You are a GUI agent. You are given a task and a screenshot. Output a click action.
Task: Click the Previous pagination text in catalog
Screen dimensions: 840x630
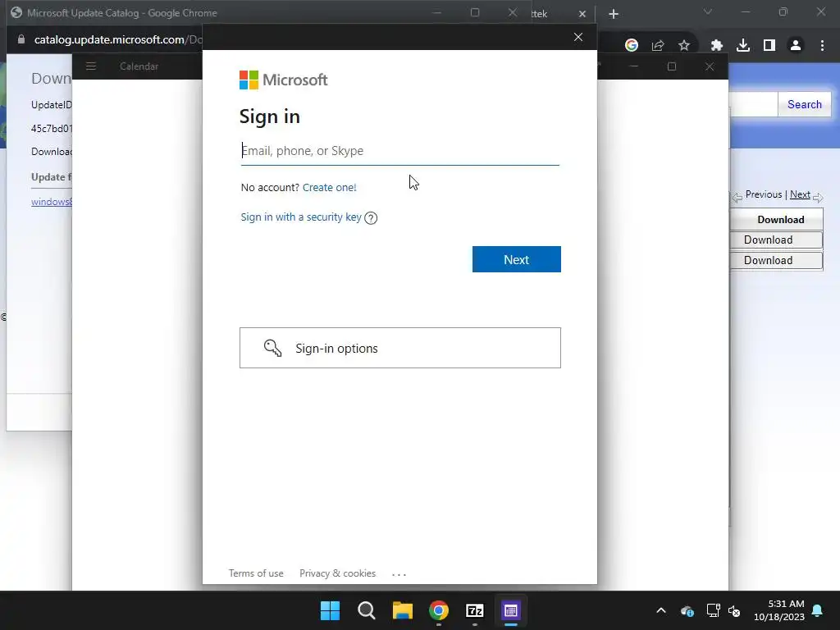764,194
